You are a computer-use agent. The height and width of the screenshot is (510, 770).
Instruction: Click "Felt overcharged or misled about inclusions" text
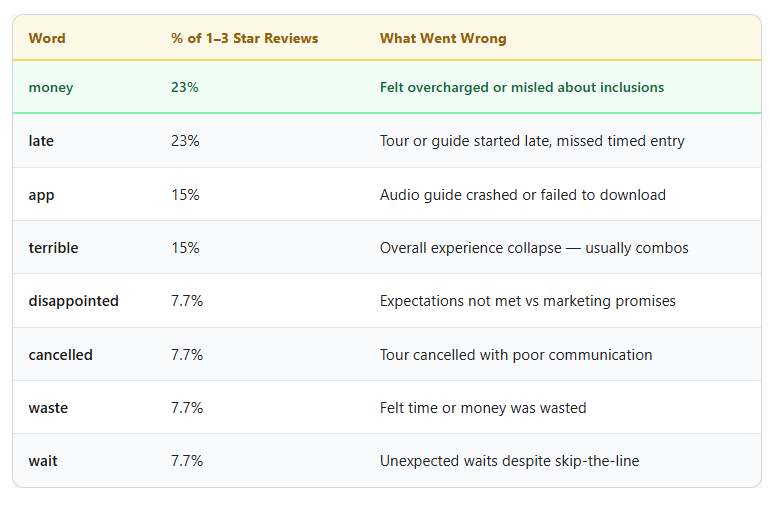(x=521, y=88)
